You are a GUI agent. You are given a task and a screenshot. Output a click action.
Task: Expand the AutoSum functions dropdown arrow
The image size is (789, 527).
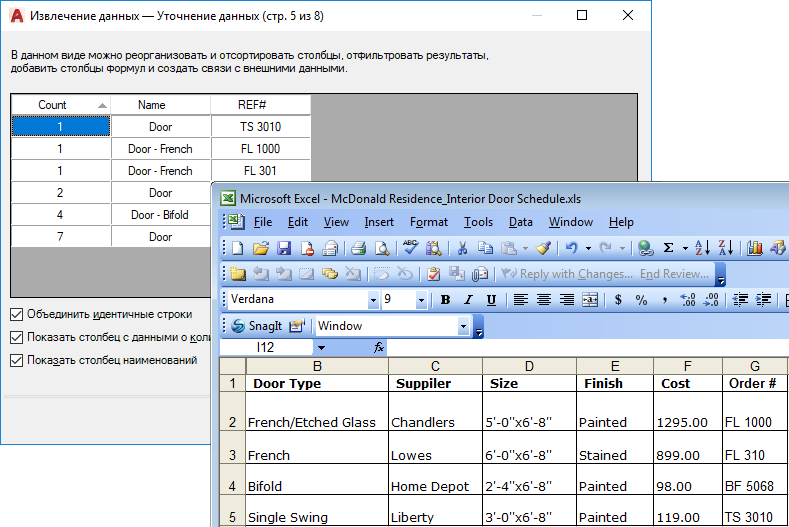point(685,248)
